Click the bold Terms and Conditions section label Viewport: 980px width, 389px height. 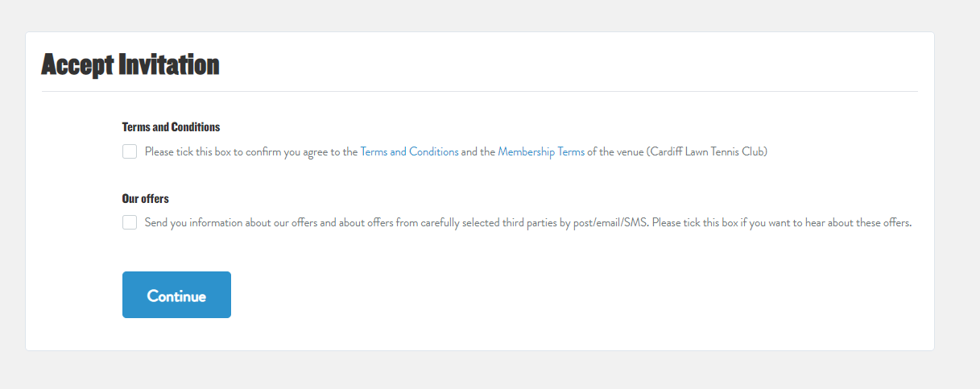click(171, 127)
